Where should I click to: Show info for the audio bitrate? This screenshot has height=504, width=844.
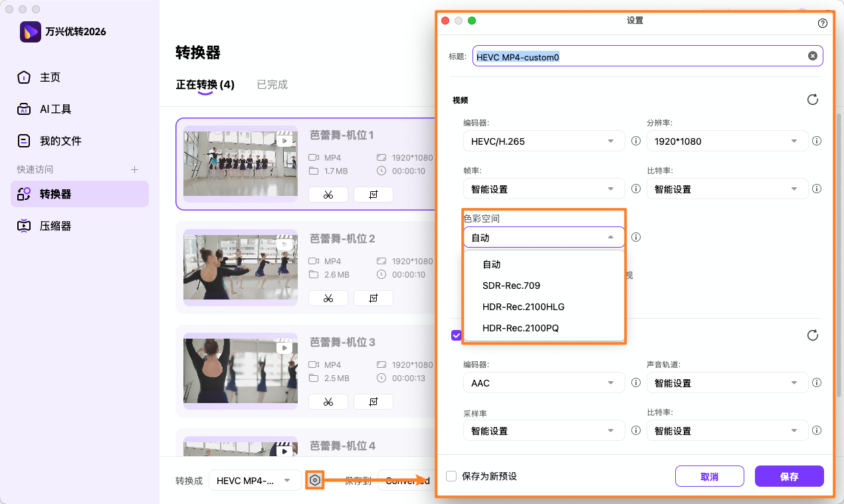[x=817, y=431]
